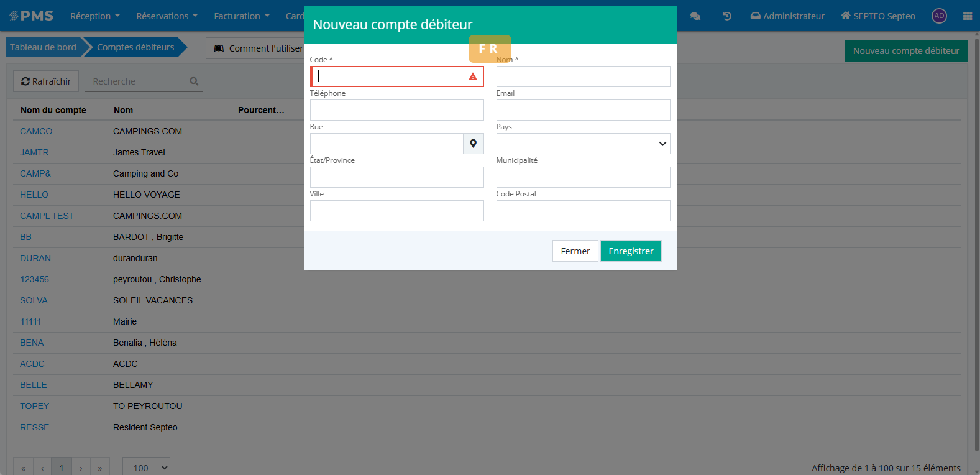Open the history clock icon
The height and width of the screenshot is (475, 980).
pos(726,16)
